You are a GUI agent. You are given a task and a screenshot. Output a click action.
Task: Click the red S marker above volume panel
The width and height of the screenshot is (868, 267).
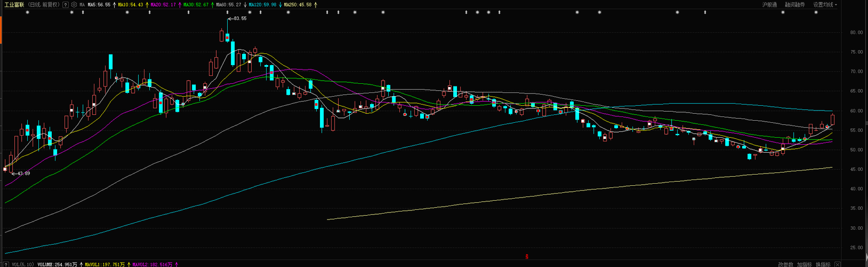(x=527, y=256)
